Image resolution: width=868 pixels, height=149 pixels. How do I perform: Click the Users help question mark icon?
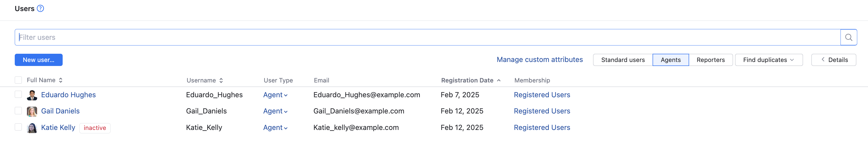[x=41, y=9]
